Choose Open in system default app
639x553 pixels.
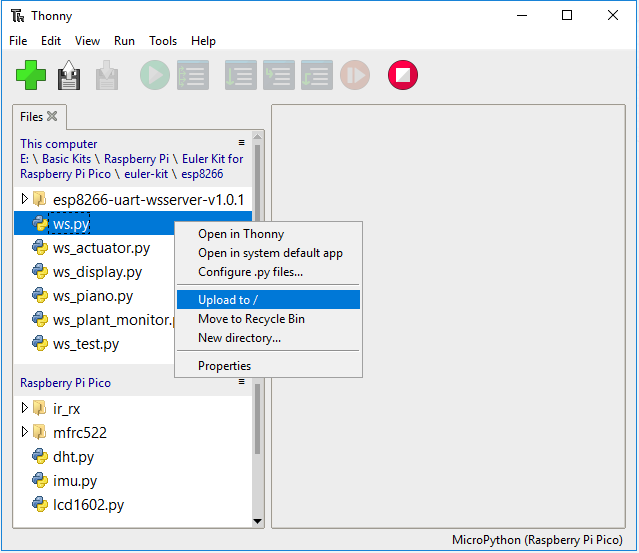[268, 253]
